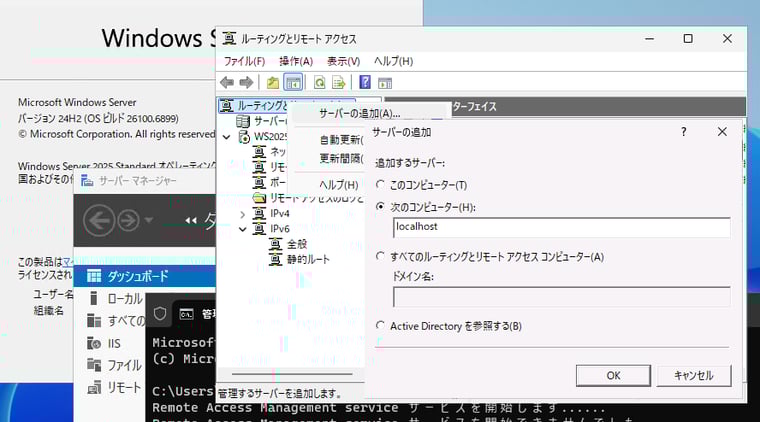This screenshot has width=760, height=422.
Task: Select すべてのルーティングとリモート アクセス コンピューター radio
Action: click(x=380, y=256)
